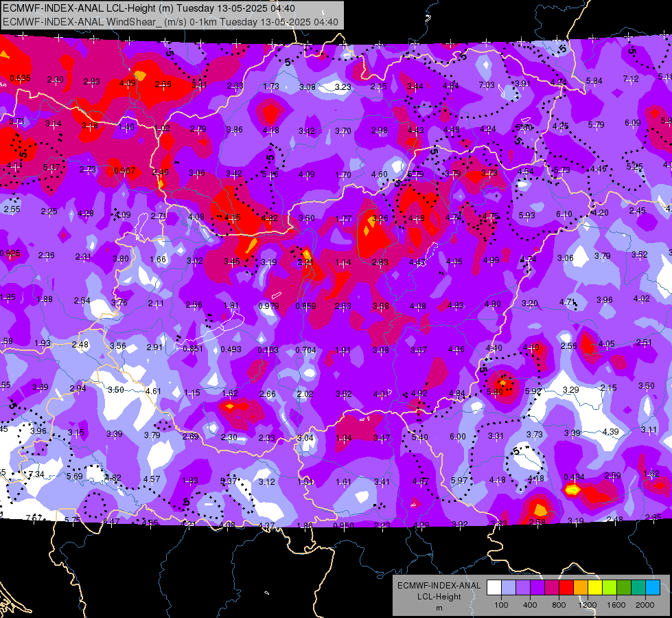Screen dimensions: 672x618
Task: Click the map value '0.103'
Action: 268,350
